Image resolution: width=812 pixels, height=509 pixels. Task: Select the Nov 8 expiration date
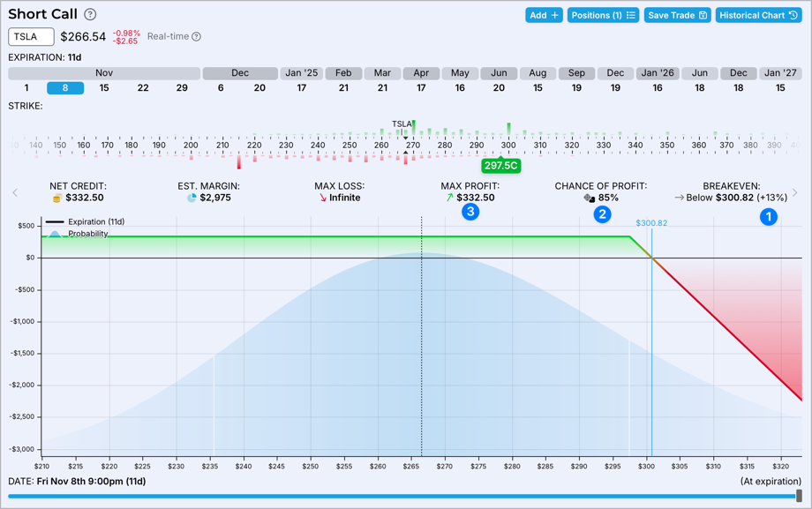[x=65, y=88]
